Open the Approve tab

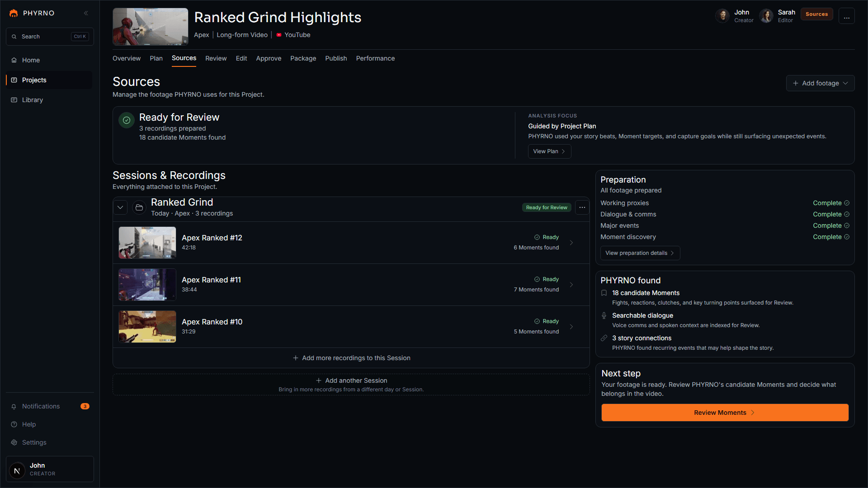coord(269,58)
